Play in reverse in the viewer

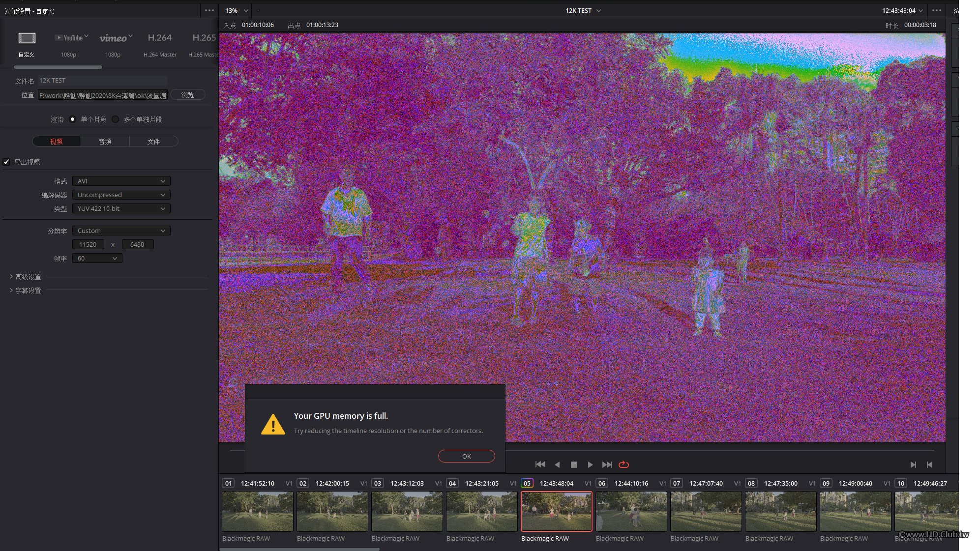(x=557, y=464)
